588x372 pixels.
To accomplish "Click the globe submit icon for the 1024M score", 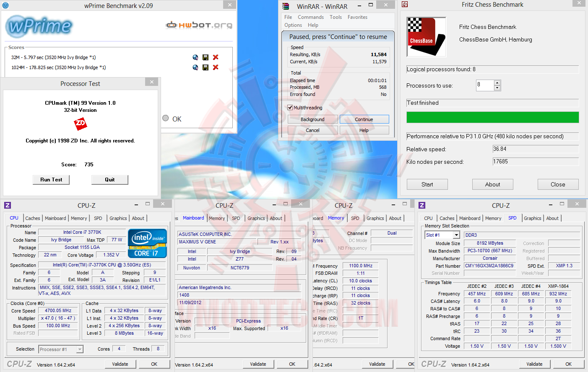I will 195,67.
